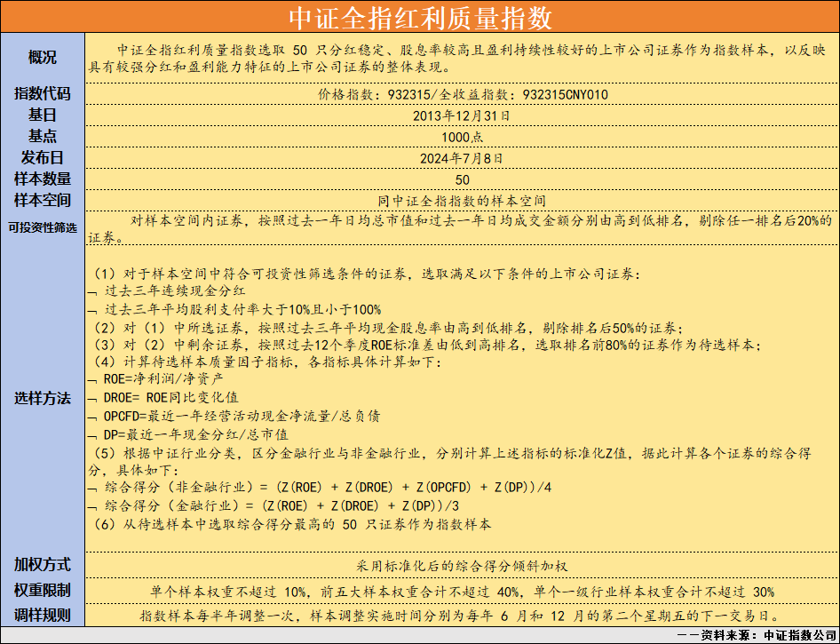Select the 权重限制 row label
This screenshot has width=840, height=644.
[43, 591]
